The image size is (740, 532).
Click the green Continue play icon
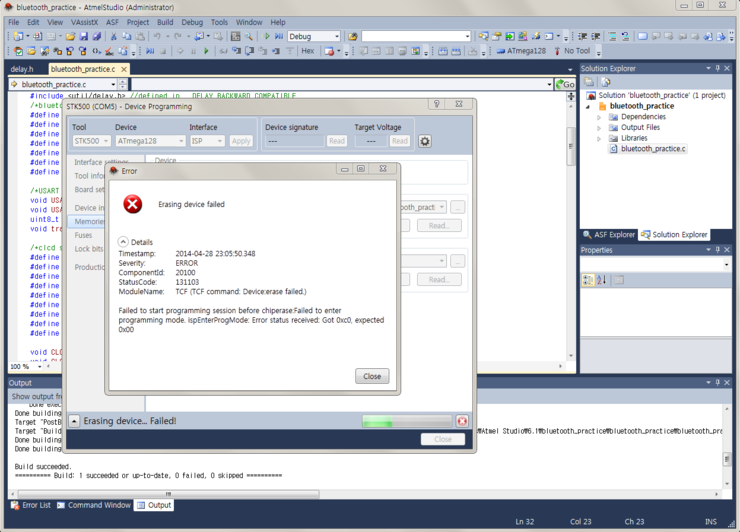point(206,51)
